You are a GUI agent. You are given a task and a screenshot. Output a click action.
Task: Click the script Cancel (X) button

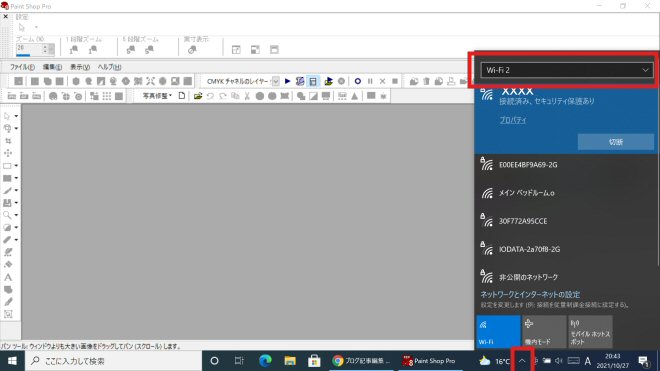tap(382, 81)
